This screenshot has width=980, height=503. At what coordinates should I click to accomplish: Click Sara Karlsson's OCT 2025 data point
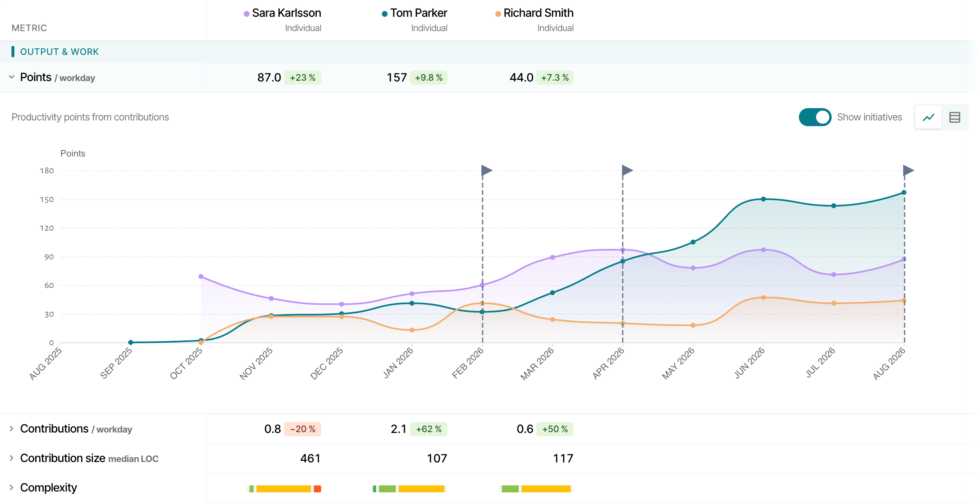click(201, 276)
